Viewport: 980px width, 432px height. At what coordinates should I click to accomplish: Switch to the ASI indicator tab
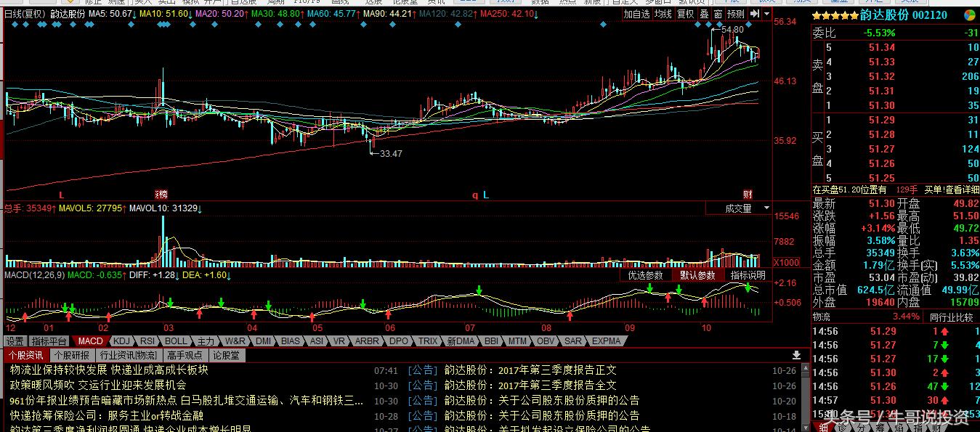317,341
